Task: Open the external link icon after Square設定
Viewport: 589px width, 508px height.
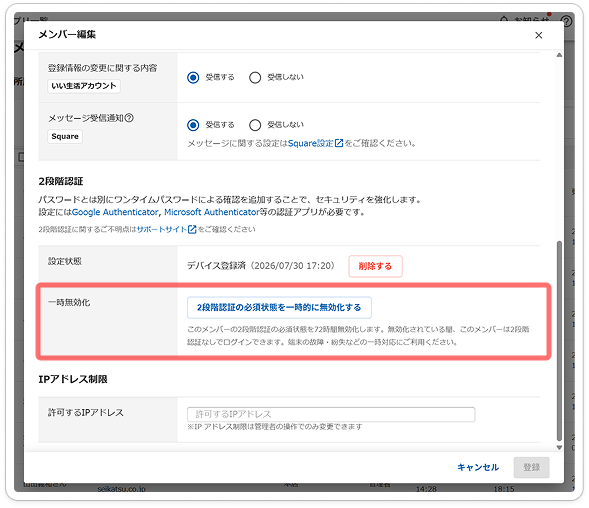Action: [x=339, y=143]
